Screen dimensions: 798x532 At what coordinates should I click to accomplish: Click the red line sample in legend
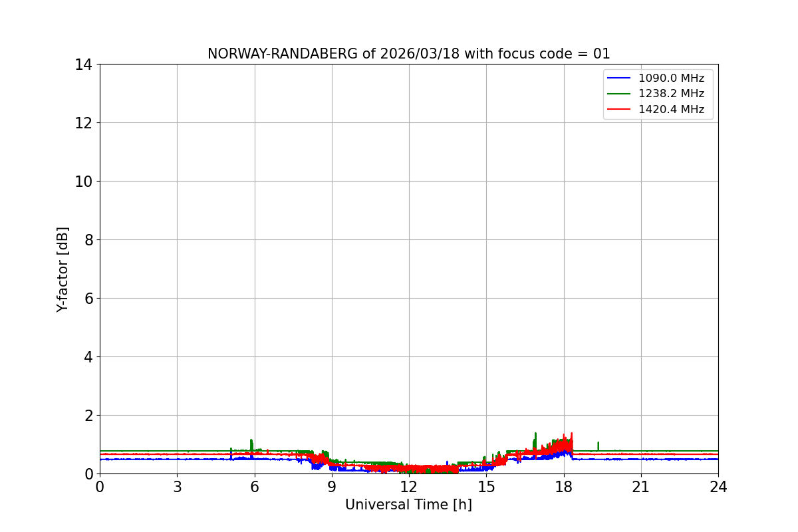(619, 110)
